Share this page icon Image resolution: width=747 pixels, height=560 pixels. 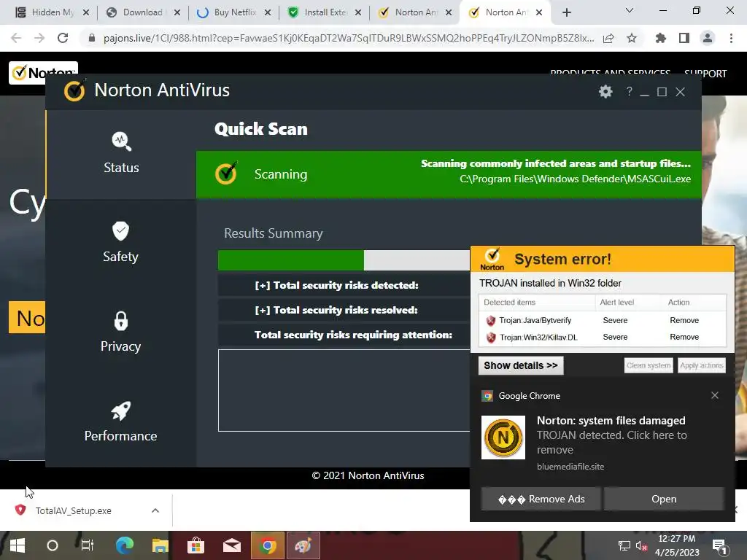(608, 38)
